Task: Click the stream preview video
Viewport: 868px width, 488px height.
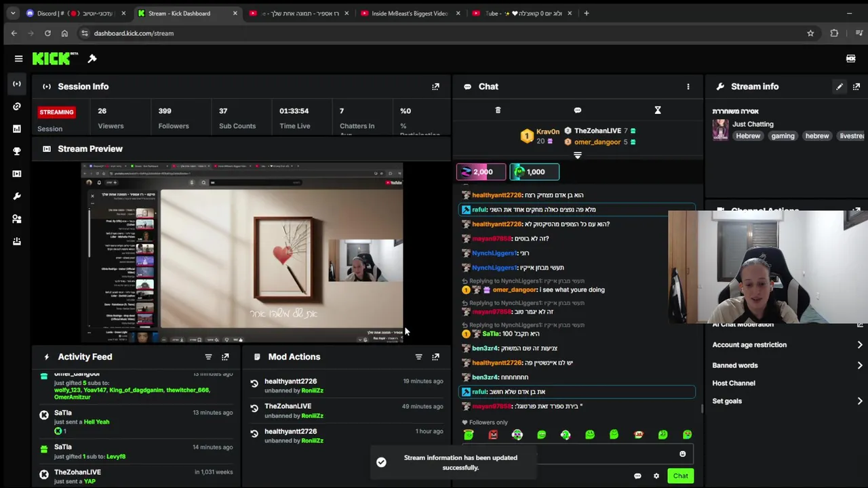Action: [x=242, y=253]
